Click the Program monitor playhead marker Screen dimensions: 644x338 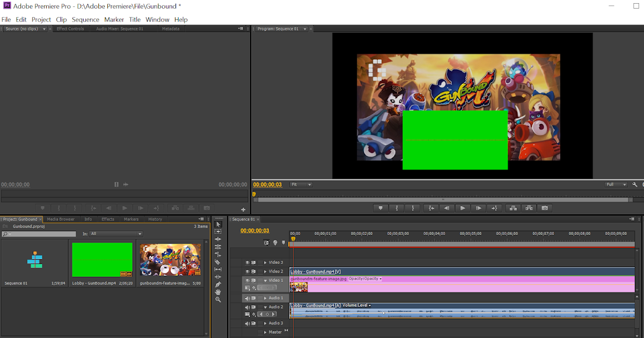click(254, 194)
